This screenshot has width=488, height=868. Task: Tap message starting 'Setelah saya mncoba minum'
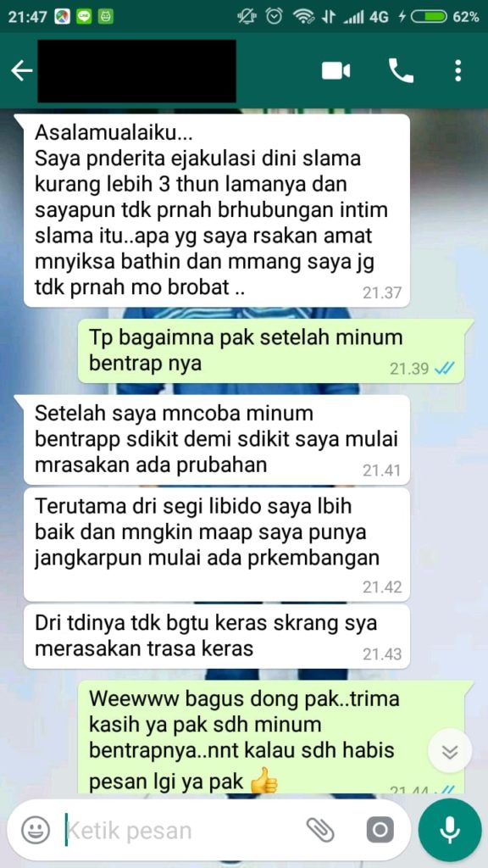[216, 440]
